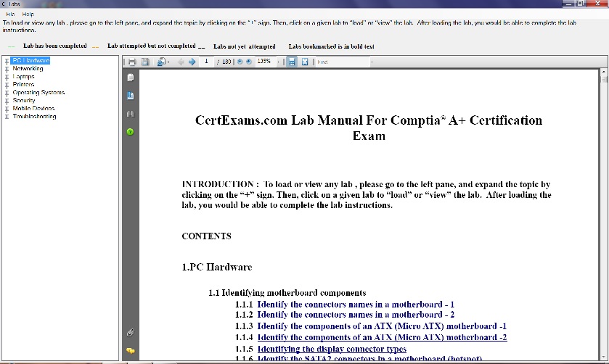This screenshot has height=364, width=609.
Task: Go to previous page arrow
Action: tap(181, 62)
